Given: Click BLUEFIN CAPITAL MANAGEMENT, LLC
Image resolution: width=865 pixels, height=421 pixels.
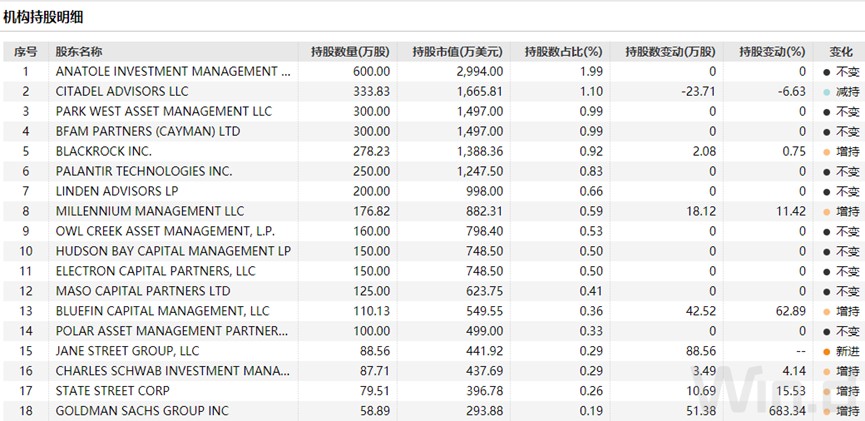Looking at the screenshot, I should pos(162,311).
